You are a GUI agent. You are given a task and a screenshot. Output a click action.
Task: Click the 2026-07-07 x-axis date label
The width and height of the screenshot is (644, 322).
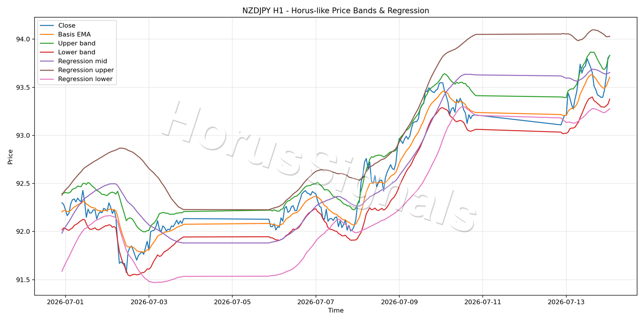point(316,302)
